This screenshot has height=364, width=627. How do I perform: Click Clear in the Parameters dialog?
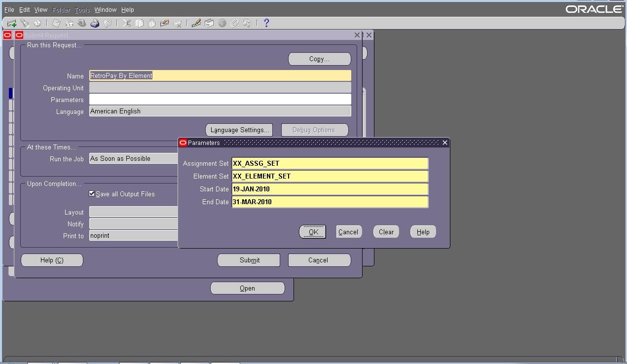(386, 231)
